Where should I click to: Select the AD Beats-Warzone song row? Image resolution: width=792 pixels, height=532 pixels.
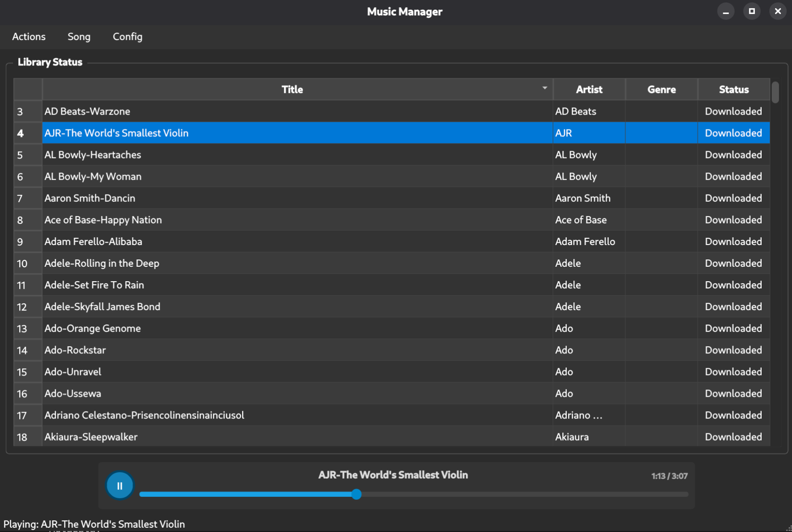[x=88, y=111]
